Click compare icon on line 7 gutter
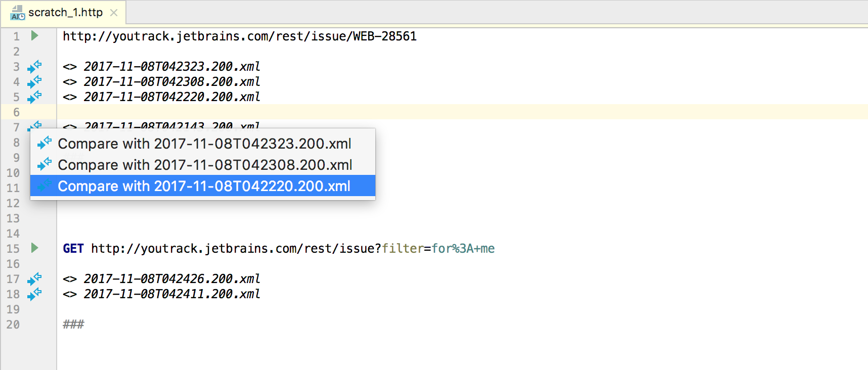This screenshot has height=370, width=868. point(34,125)
